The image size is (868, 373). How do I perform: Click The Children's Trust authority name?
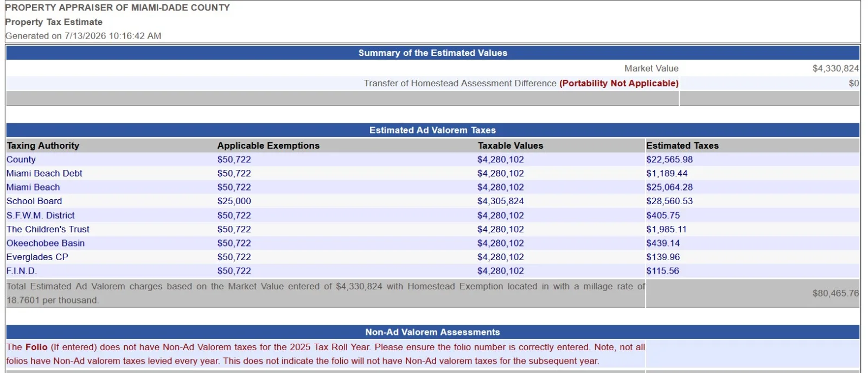point(48,229)
